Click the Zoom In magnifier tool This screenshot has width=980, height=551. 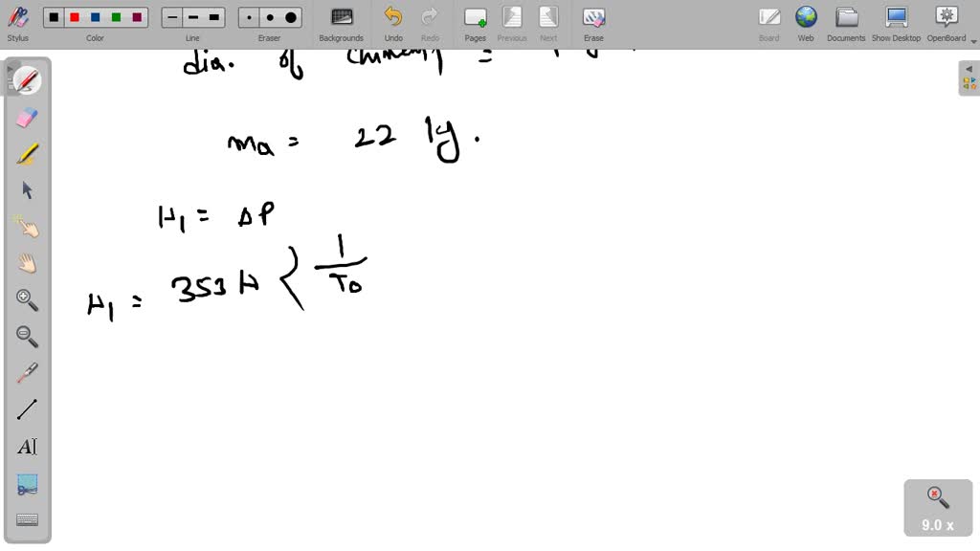(27, 299)
